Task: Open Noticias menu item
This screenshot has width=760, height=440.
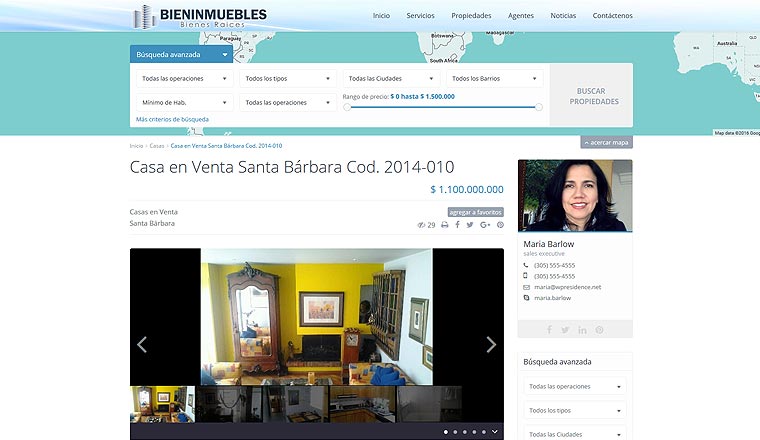Action: (x=563, y=16)
